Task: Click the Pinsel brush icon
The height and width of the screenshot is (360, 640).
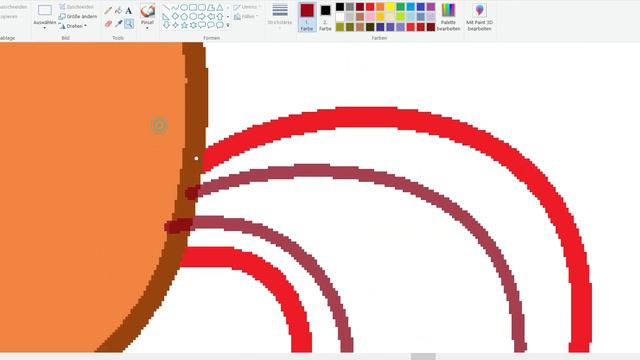Action: [x=147, y=10]
